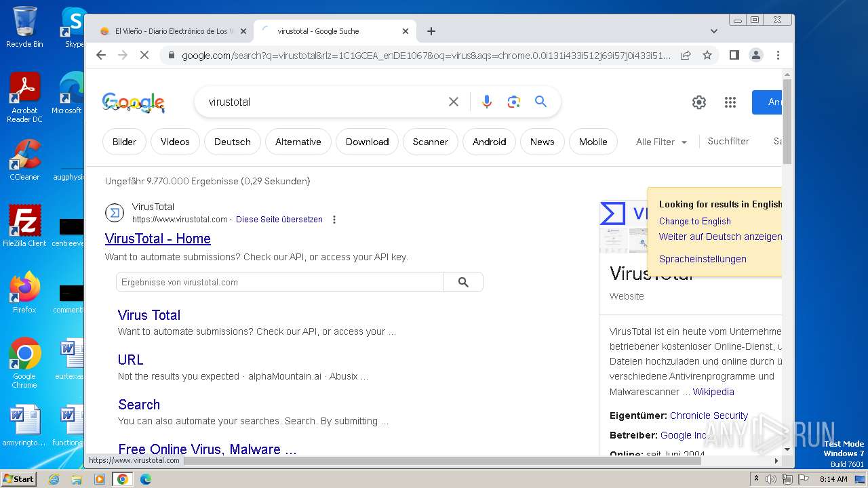Show hidden system tray icons arrow
868x488 pixels.
coord(756,479)
